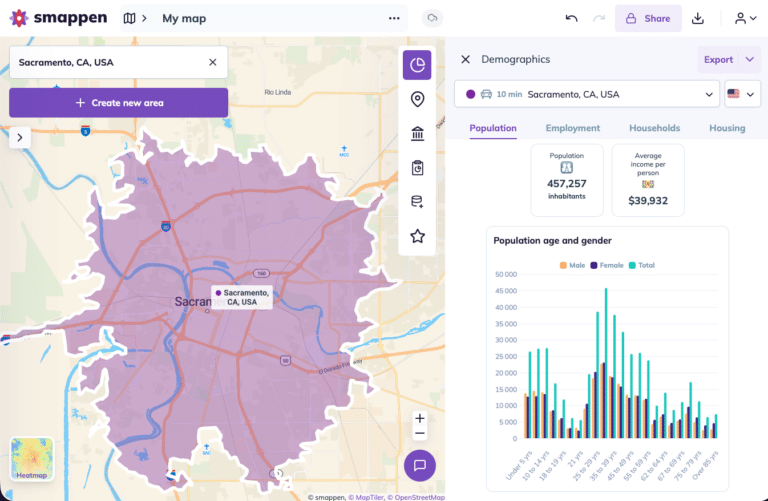Clear the Sacramento search field
This screenshot has width=768, height=501.
[213, 62]
